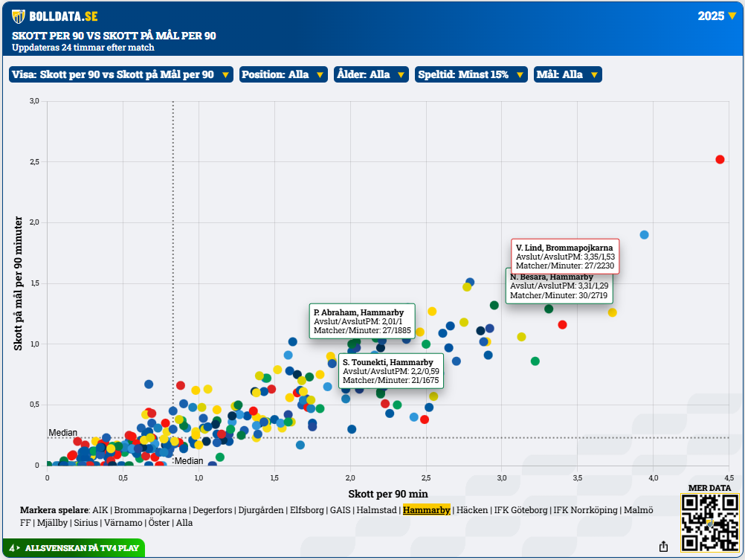
Task: Open the Position: Alla dropdown
Action: tap(283, 74)
